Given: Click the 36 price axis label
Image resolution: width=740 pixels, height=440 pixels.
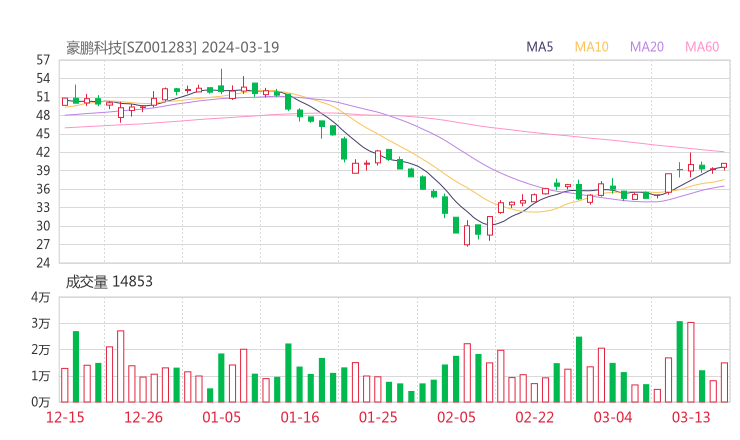Looking at the screenshot, I should pos(43,189).
